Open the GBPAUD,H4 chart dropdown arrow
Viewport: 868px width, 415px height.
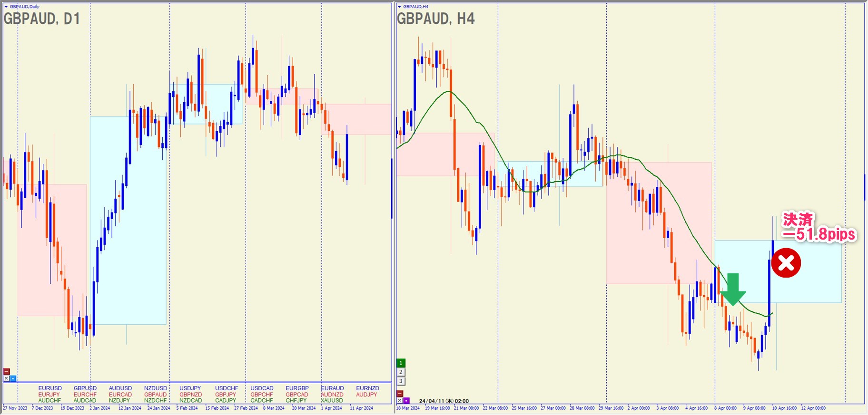click(x=399, y=7)
